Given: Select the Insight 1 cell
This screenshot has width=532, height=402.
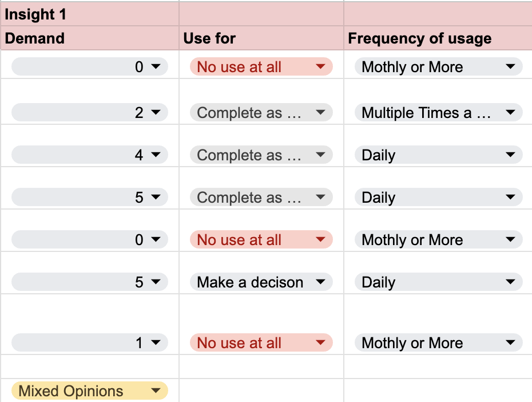Looking at the screenshot, I should (90, 14).
